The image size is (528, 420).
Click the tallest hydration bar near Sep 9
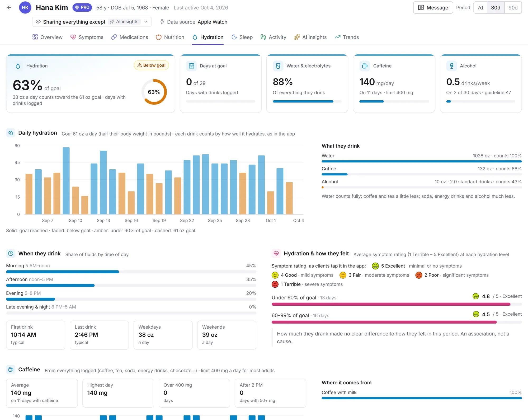click(x=66, y=181)
